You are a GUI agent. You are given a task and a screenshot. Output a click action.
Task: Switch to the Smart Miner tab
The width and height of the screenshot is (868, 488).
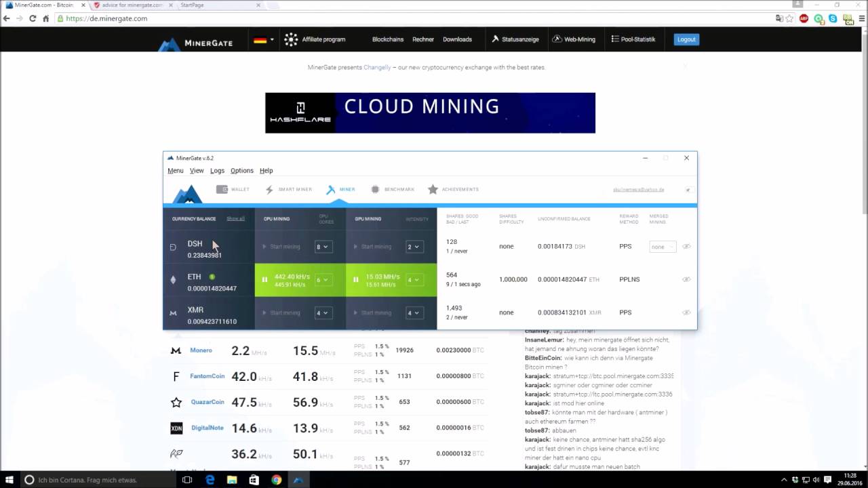289,190
